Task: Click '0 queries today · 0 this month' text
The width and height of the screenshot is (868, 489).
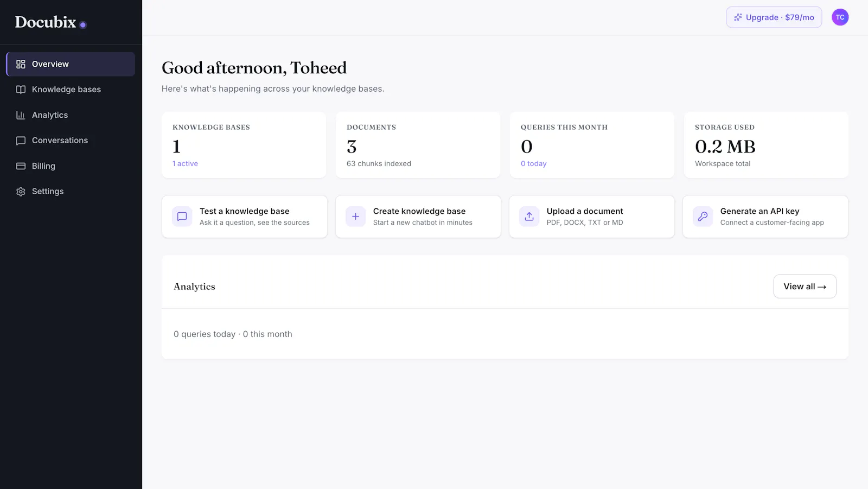Action: (x=233, y=334)
